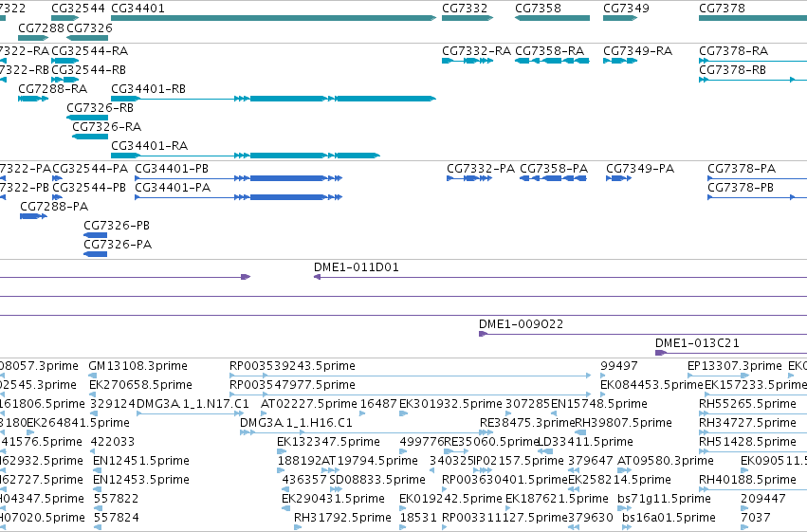The image size is (807, 532).
Task: Click the RP003539243.5prime EST label
Action: coord(292,366)
